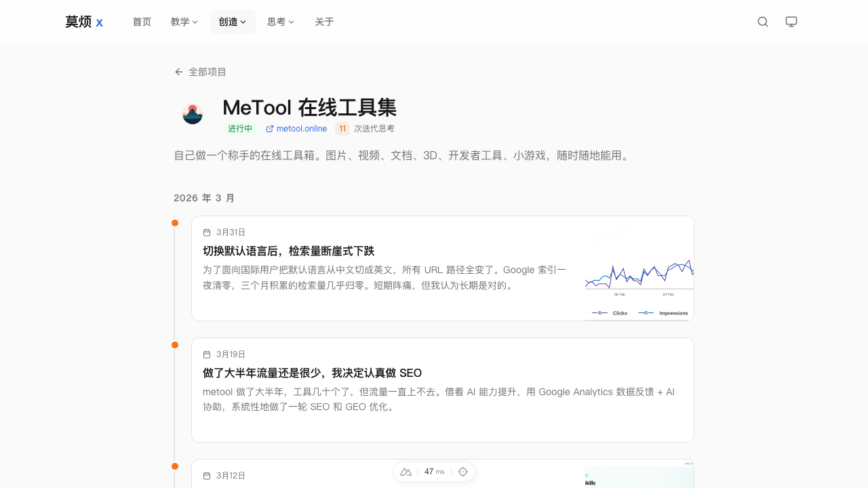The width and height of the screenshot is (868, 488).
Task: Click the MeTool project avatar image
Action: point(192,113)
